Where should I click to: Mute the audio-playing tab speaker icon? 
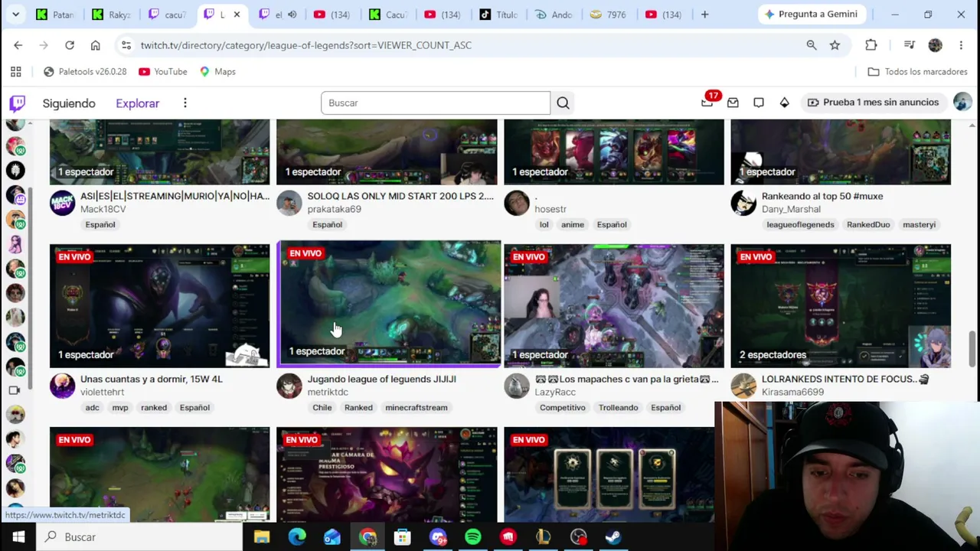pyautogui.click(x=292, y=15)
